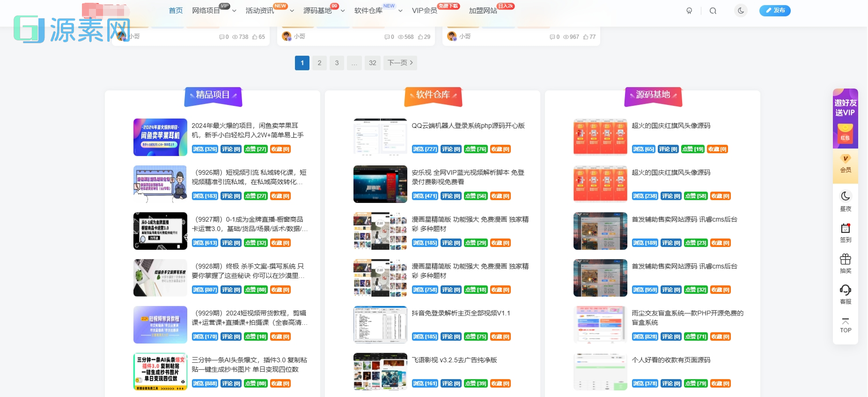Image resolution: width=868 pixels, height=397 pixels.
Task: Click 点赞 [39] on 飞语影视 post
Action: pyautogui.click(x=476, y=383)
